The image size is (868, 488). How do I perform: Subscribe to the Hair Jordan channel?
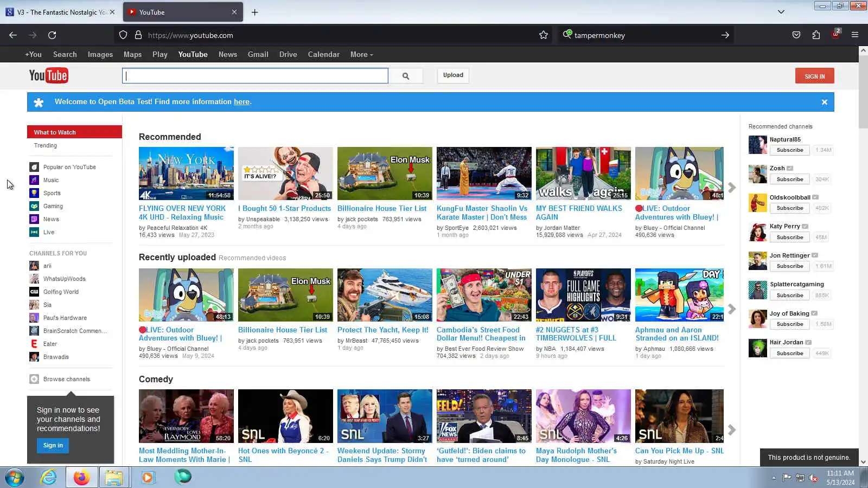click(789, 354)
